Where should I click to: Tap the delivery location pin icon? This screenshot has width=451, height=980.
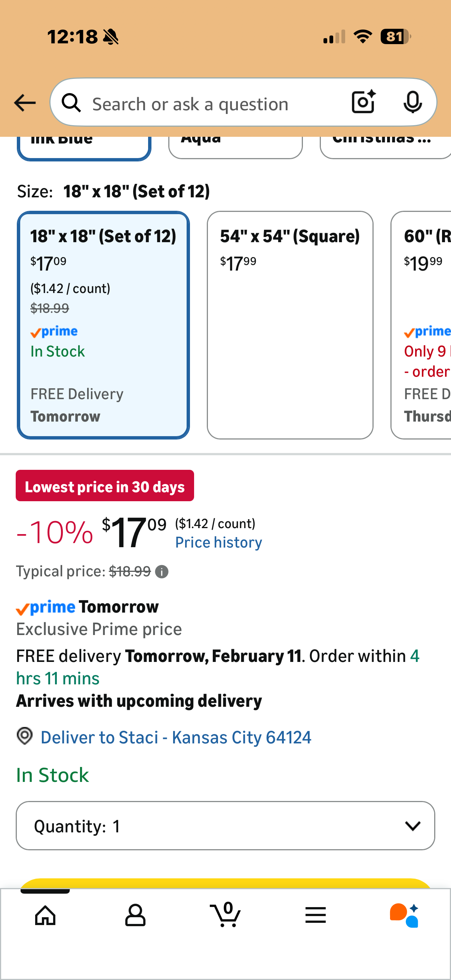pyautogui.click(x=25, y=736)
